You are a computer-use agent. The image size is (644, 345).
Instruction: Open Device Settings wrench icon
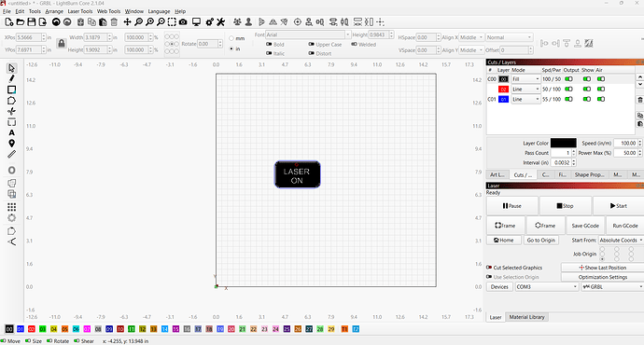click(x=220, y=22)
